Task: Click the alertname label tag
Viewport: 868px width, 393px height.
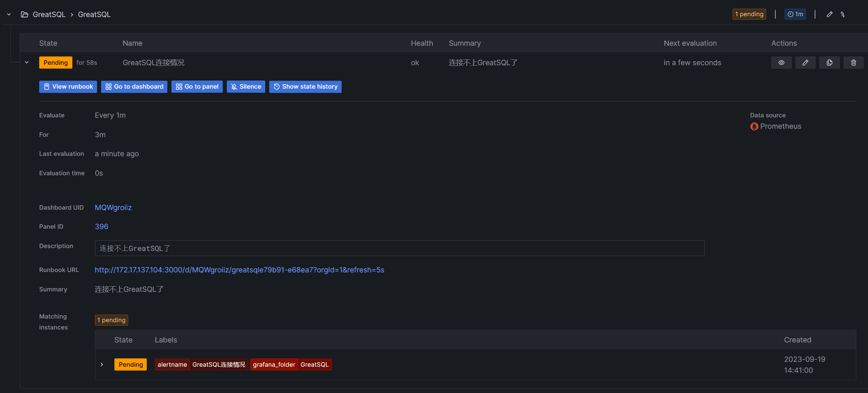Action: [x=201, y=365]
